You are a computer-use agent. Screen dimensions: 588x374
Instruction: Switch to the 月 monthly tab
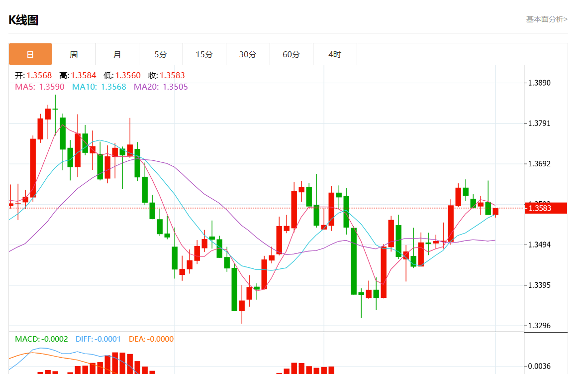(117, 54)
